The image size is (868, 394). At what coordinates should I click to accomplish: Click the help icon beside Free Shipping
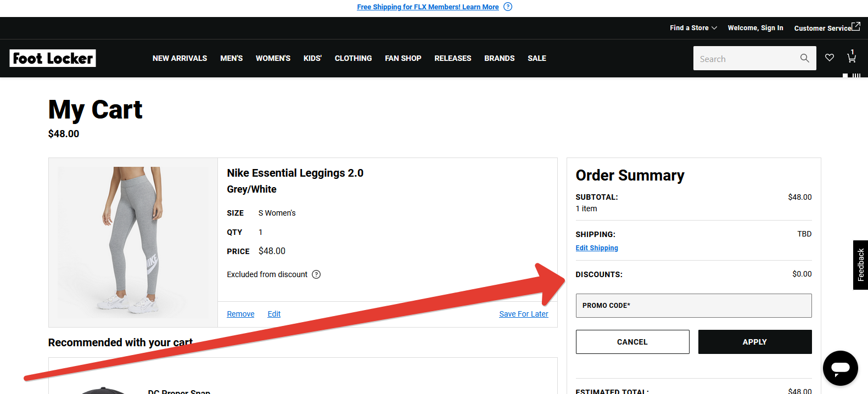[508, 7]
